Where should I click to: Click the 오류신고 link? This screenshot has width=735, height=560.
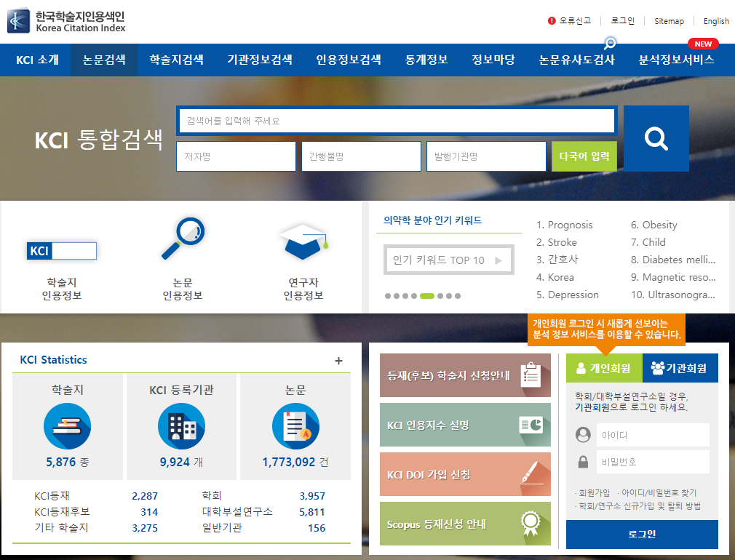click(x=575, y=21)
